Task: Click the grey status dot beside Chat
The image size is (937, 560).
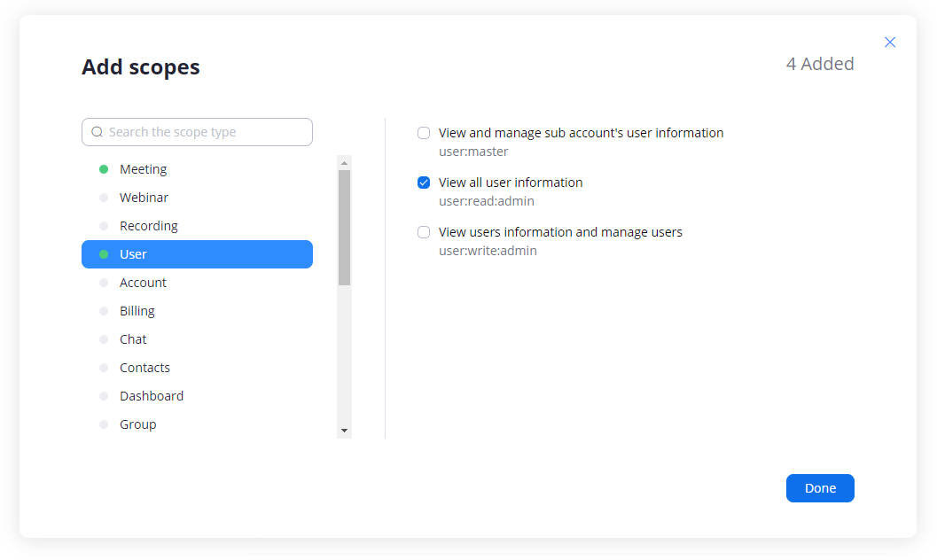Action: coord(104,339)
